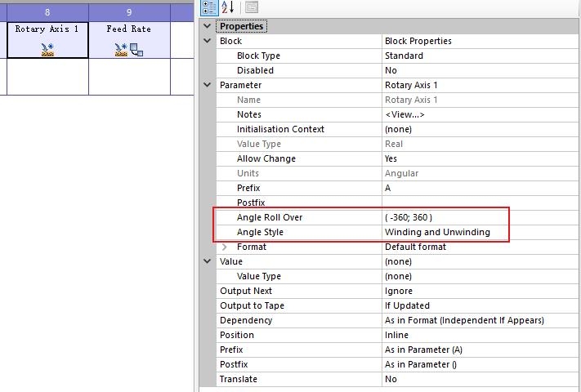Click the Property Pages icon
The image size is (581, 392).
point(252,7)
